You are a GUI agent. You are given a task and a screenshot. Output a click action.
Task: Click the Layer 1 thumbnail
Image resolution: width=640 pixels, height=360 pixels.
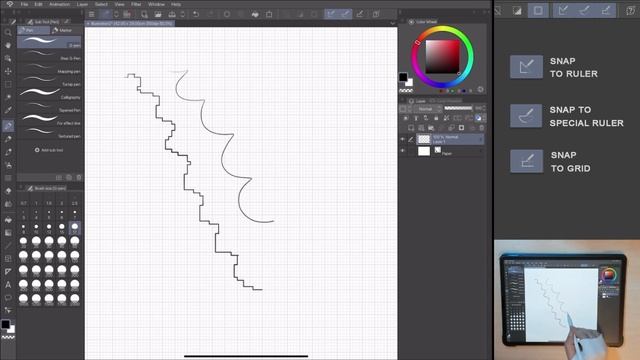[x=424, y=139]
